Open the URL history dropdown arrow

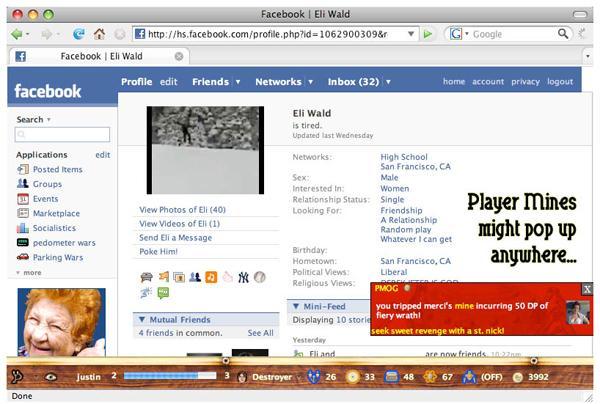pos(411,34)
